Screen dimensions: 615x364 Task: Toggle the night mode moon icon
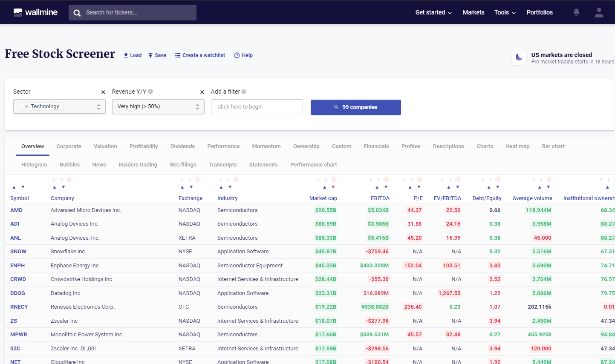click(519, 57)
